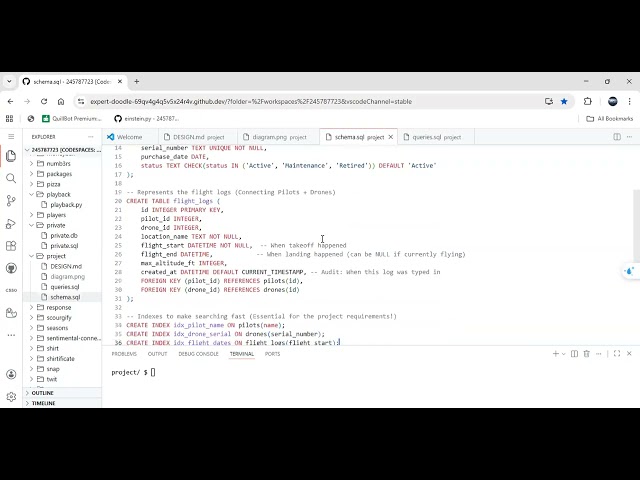Screen dimensions: 640x480
Task: Open launch profile dropdown next to new terminal
Action: [564, 353]
